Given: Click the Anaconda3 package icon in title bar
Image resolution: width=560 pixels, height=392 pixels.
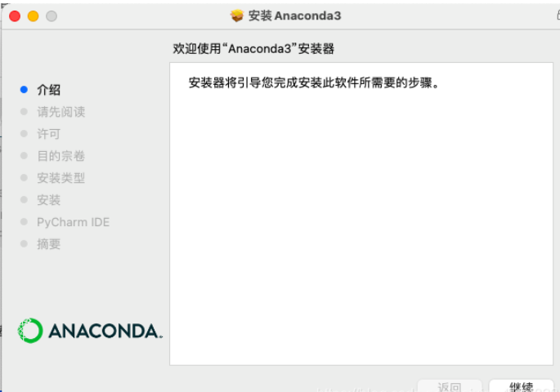Looking at the screenshot, I should 237,16.
